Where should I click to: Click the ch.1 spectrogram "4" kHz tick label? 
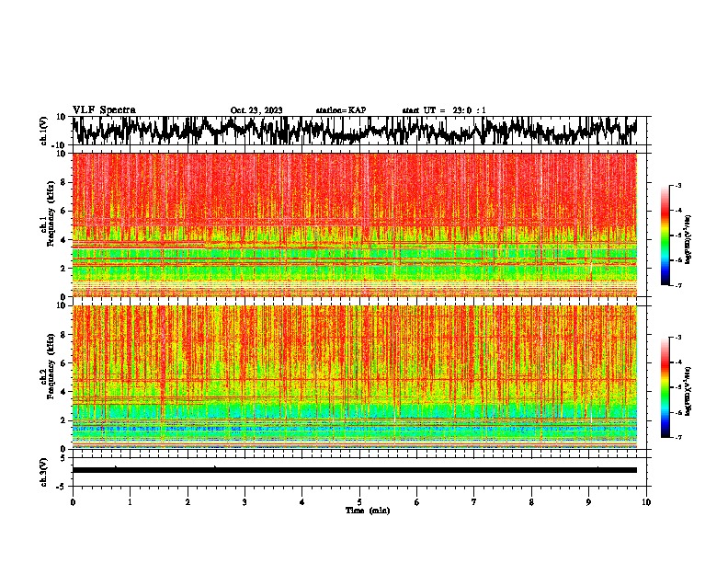(x=63, y=240)
